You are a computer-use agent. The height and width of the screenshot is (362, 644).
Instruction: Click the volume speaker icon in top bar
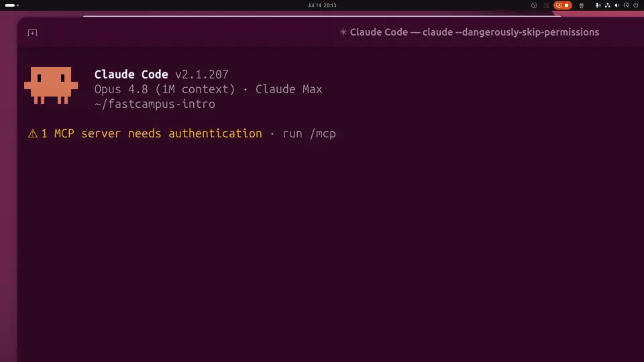coord(617,5)
